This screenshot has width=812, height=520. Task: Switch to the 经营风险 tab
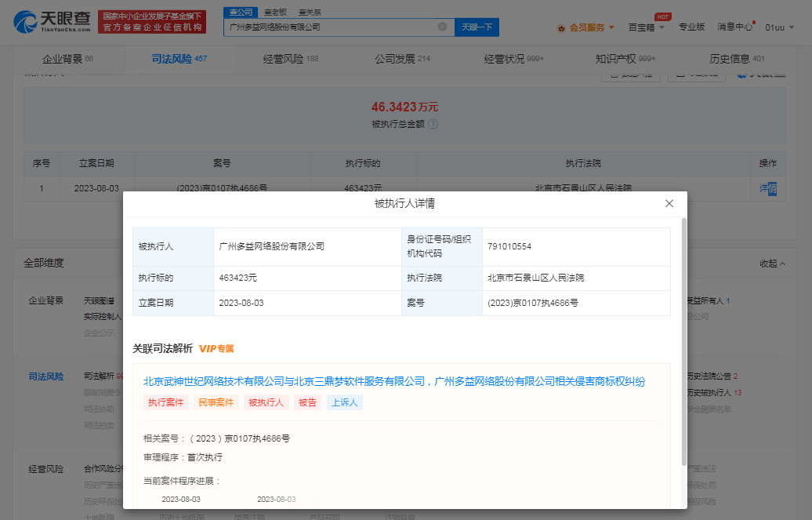point(291,59)
